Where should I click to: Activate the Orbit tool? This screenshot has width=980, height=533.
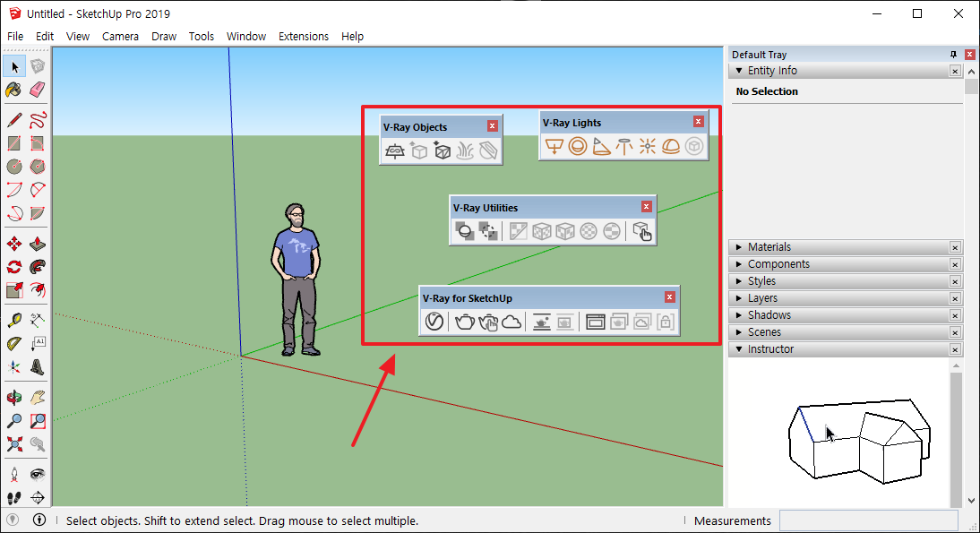14,398
